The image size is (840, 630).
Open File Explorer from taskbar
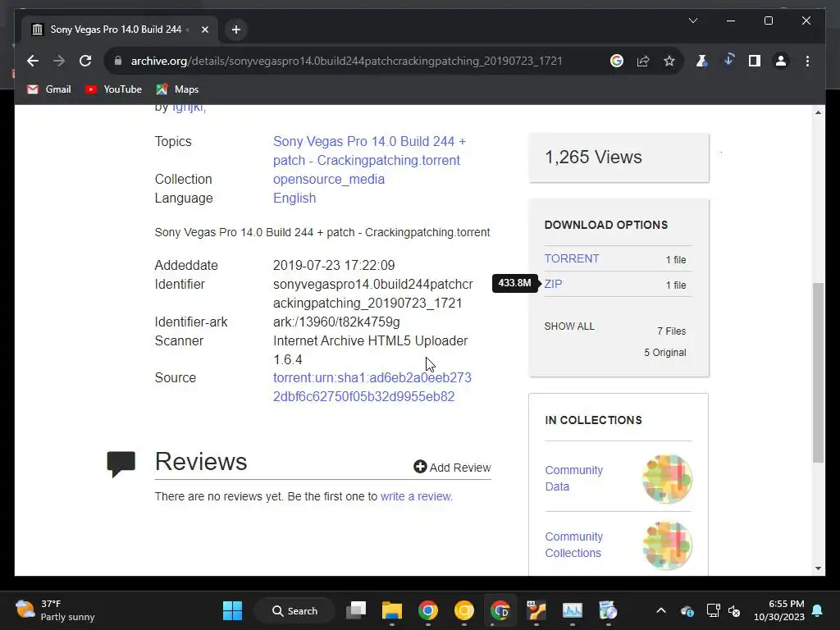pyautogui.click(x=391, y=610)
